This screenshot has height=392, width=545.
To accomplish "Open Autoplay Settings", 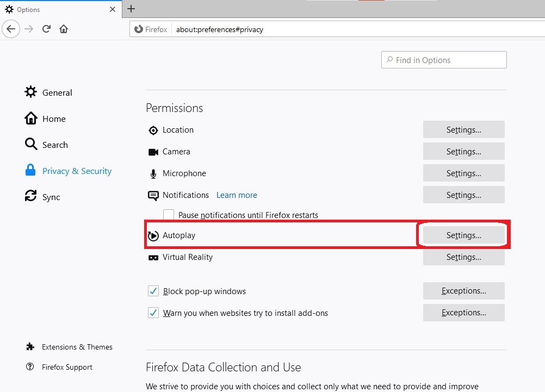I will (463, 235).
